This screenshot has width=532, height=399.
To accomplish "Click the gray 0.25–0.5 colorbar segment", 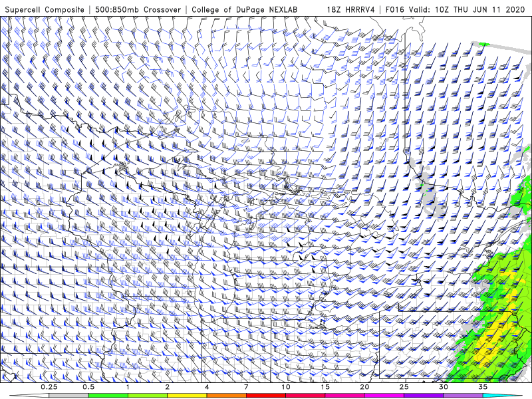I will [x=69, y=396].
